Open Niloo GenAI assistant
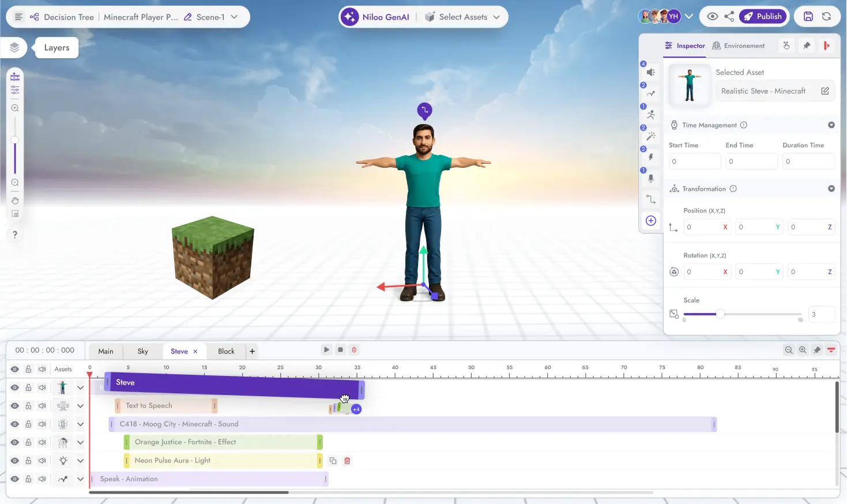 (375, 17)
